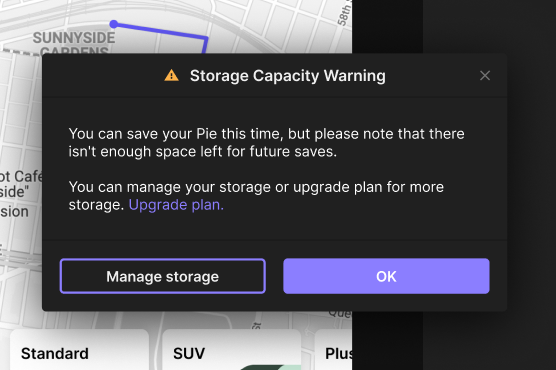Click the purple route line on map
Image resolution: width=556 pixels, height=370 pixels.
pyautogui.click(x=160, y=31)
